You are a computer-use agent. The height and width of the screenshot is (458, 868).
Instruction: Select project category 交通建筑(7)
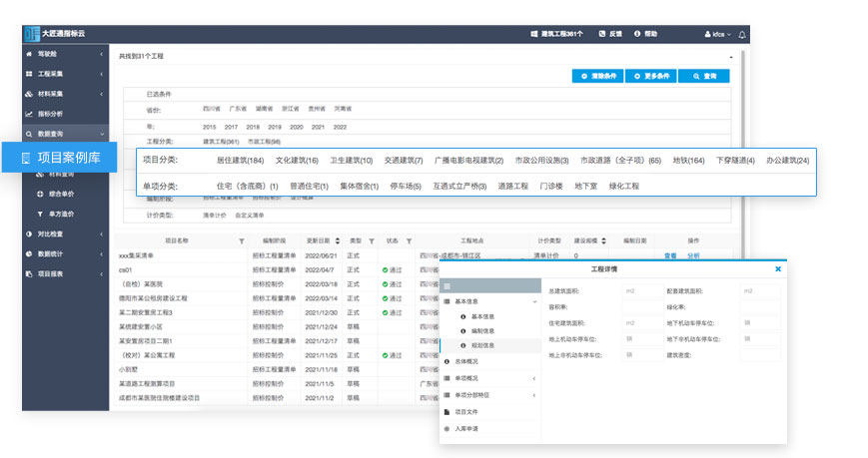click(x=404, y=161)
